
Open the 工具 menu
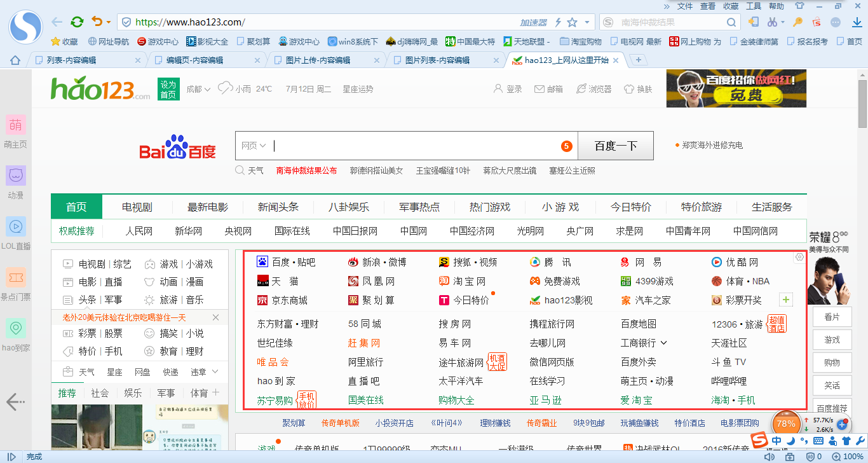click(x=754, y=6)
